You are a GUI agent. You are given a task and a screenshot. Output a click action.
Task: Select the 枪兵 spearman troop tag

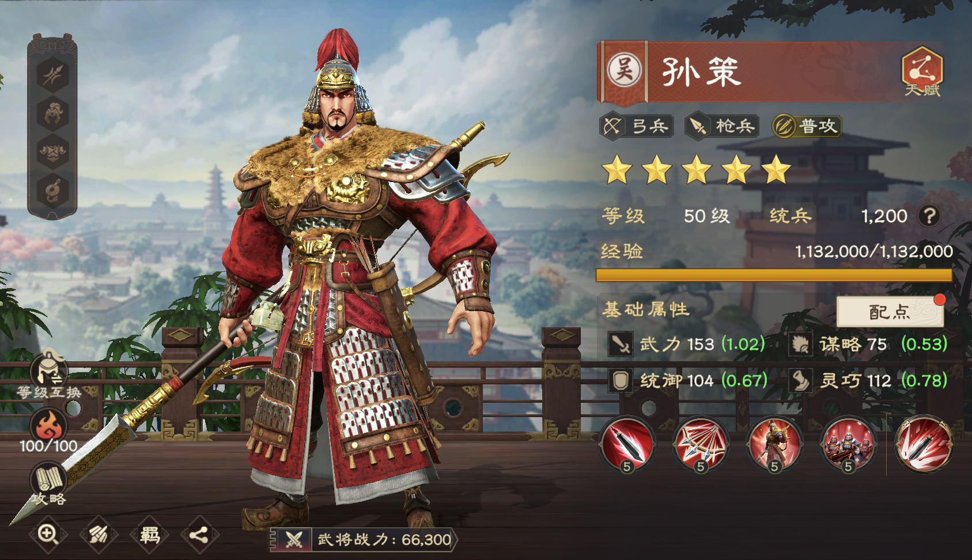pyautogui.click(x=721, y=126)
